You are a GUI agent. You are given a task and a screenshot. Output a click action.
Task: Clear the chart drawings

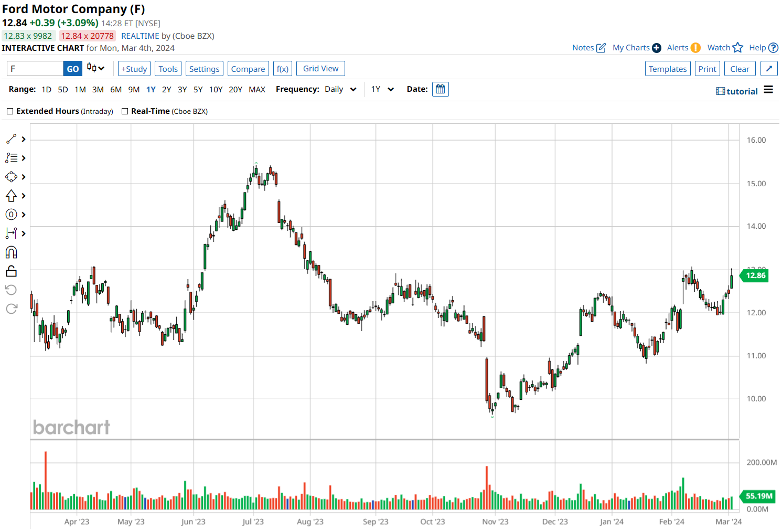(740, 69)
